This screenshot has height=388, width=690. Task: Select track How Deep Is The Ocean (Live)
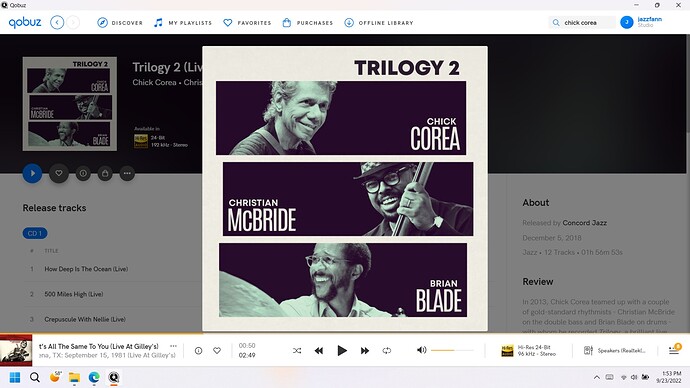coord(86,269)
